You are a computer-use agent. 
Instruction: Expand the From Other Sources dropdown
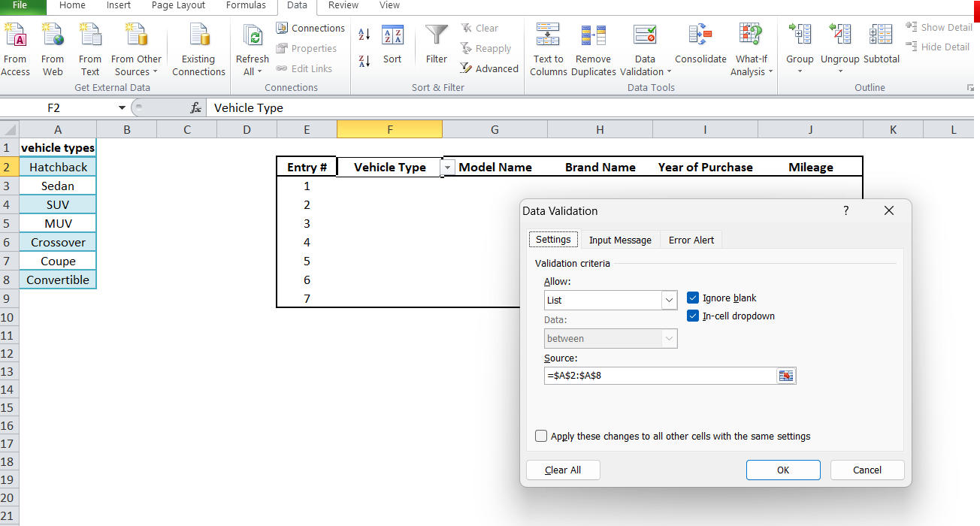click(x=155, y=72)
